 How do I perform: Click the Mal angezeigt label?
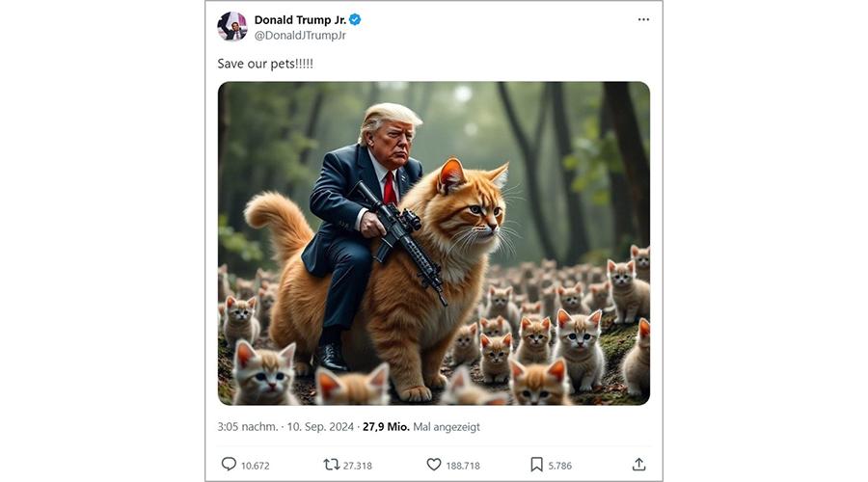[447, 427]
